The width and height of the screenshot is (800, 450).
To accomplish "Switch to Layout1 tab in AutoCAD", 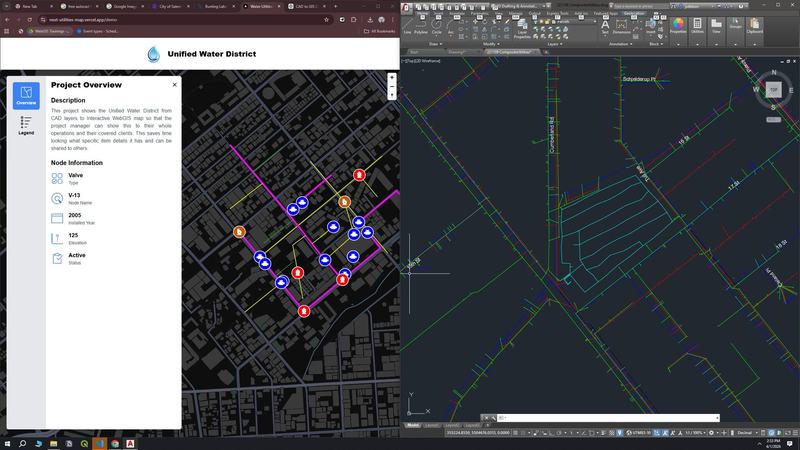I will pyautogui.click(x=432, y=425).
